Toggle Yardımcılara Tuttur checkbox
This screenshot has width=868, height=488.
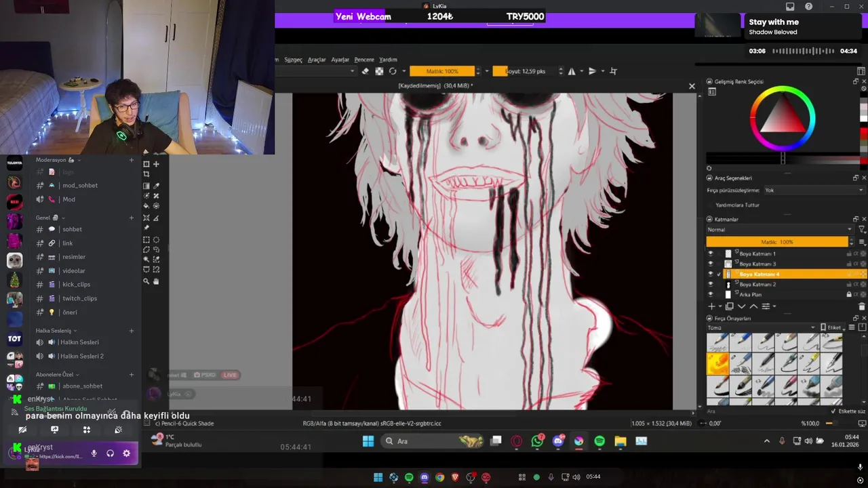pos(711,205)
